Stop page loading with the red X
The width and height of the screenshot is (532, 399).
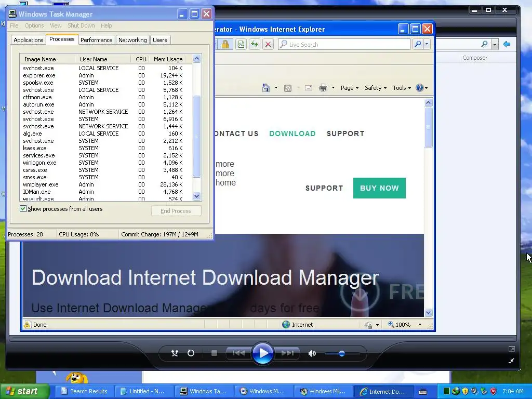click(268, 45)
